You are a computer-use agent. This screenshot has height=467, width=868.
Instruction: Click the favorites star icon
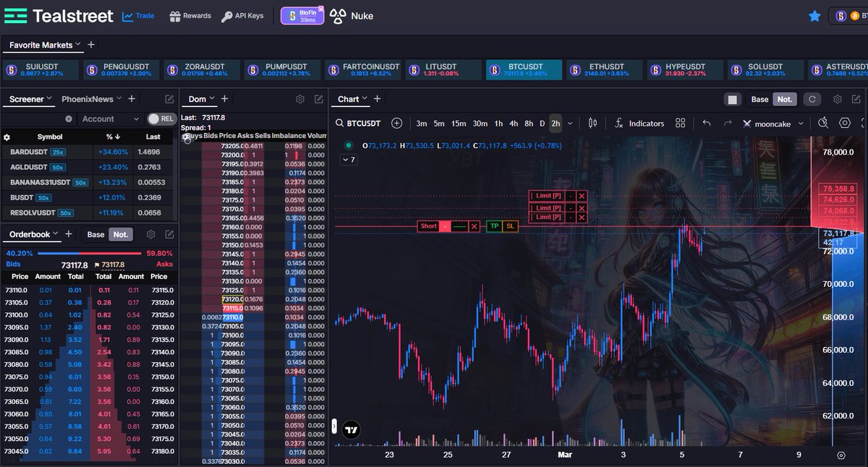pyautogui.click(x=814, y=16)
